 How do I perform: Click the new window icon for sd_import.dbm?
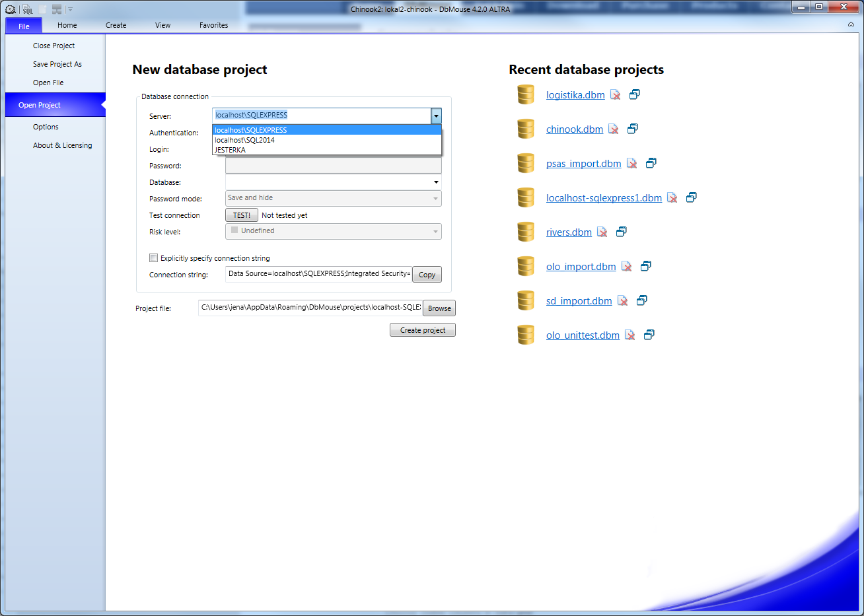[x=641, y=300]
